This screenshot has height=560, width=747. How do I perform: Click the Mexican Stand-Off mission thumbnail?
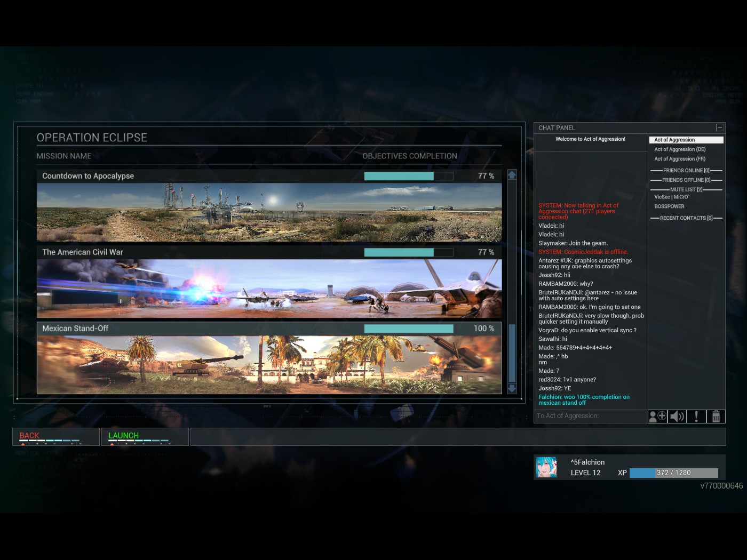pyautogui.click(x=269, y=365)
